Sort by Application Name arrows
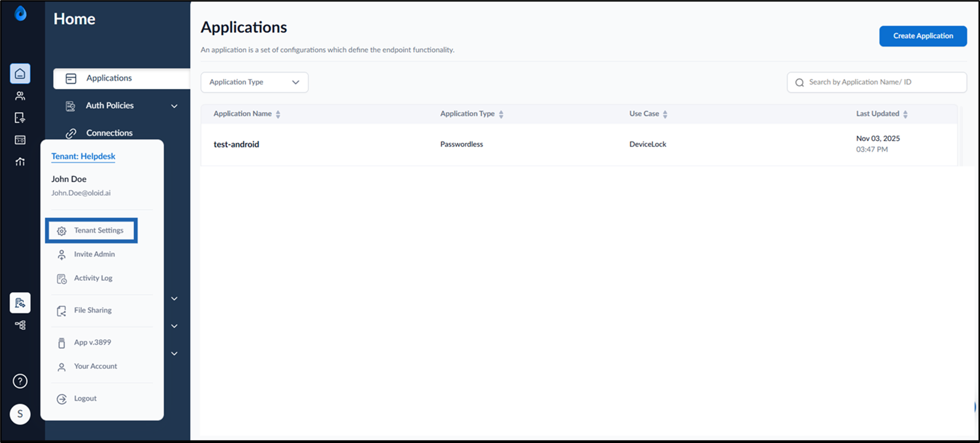This screenshot has height=443, width=980. click(278, 114)
